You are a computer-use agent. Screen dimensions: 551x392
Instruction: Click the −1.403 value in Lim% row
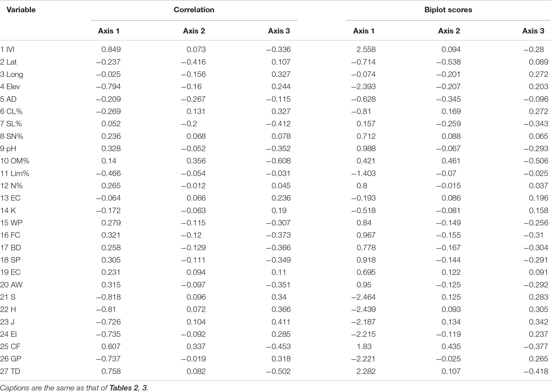pos(363,173)
